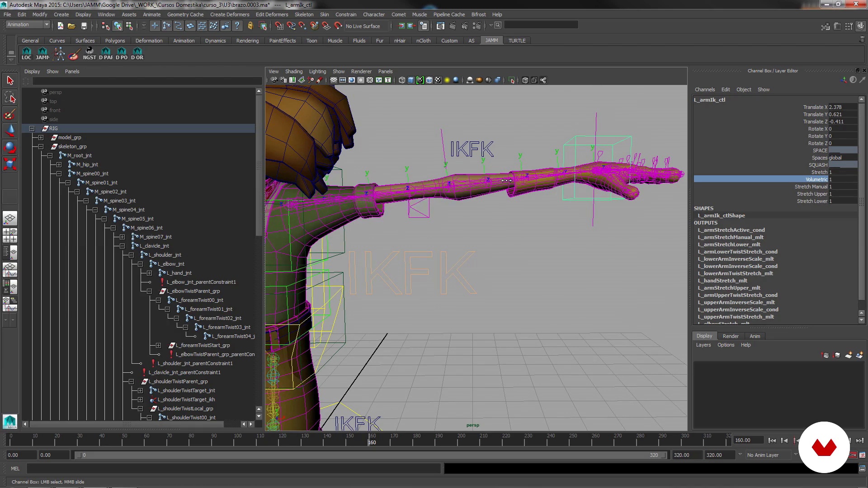
Task: Expand the model_grp node
Action: click(x=41, y=137)
